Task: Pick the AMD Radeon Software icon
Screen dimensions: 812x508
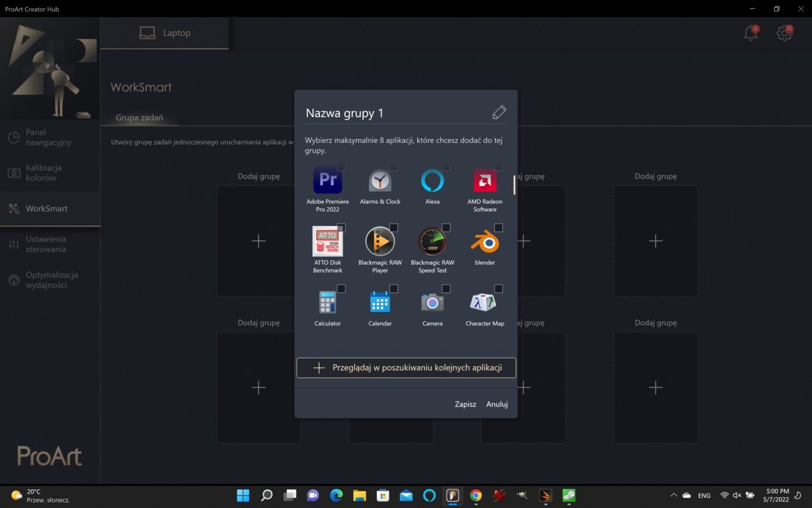Action: coord(485,181)
